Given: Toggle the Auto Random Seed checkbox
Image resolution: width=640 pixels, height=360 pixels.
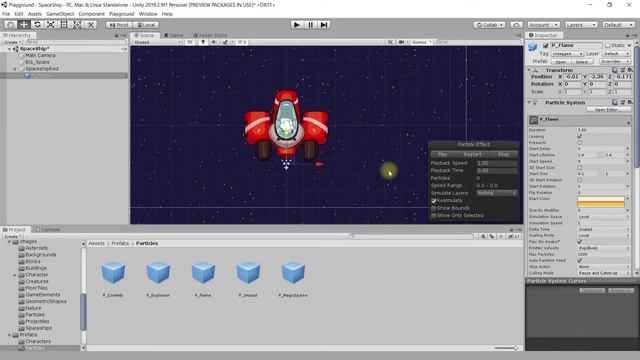Looking at the screenshot, I should click(x=580, y=260).
